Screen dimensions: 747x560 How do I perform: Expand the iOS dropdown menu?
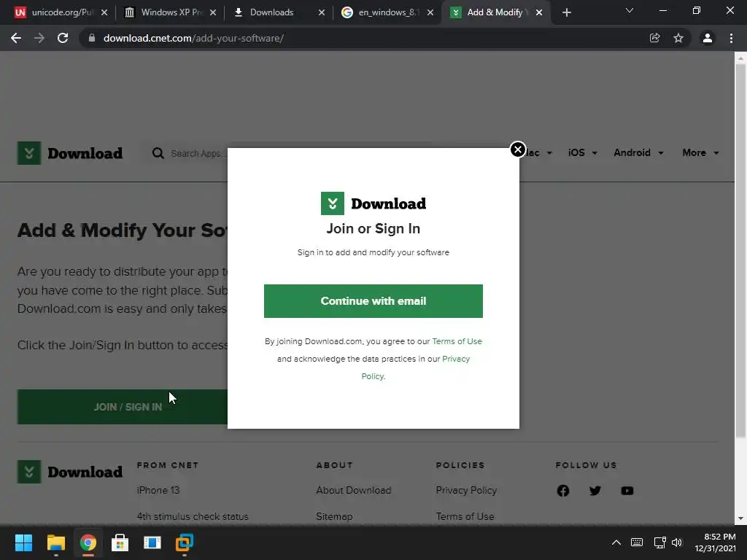(582, 153)
